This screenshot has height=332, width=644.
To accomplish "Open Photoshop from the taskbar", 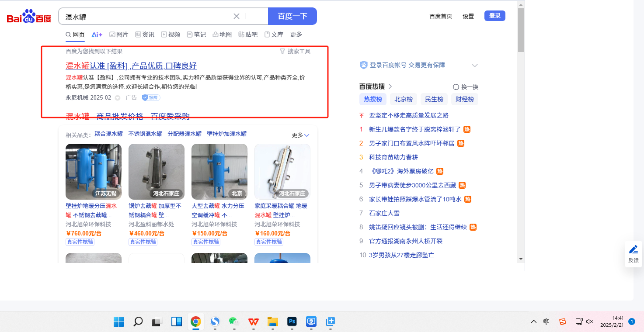I will 292,322.
